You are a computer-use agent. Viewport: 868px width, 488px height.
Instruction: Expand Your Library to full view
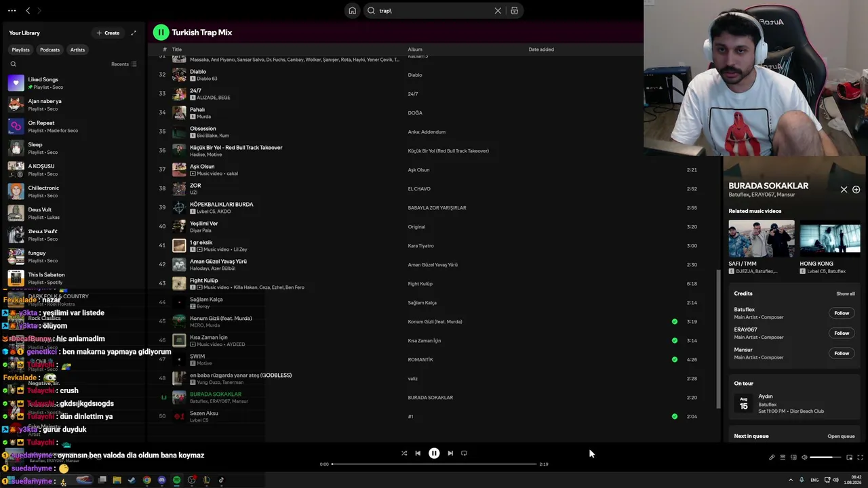pos(134,33)
